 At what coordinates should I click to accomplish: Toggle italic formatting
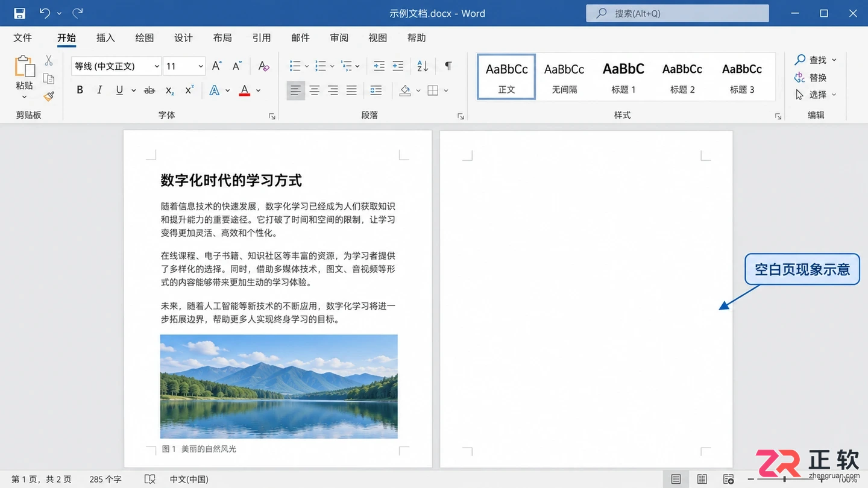tap(99, 90)
